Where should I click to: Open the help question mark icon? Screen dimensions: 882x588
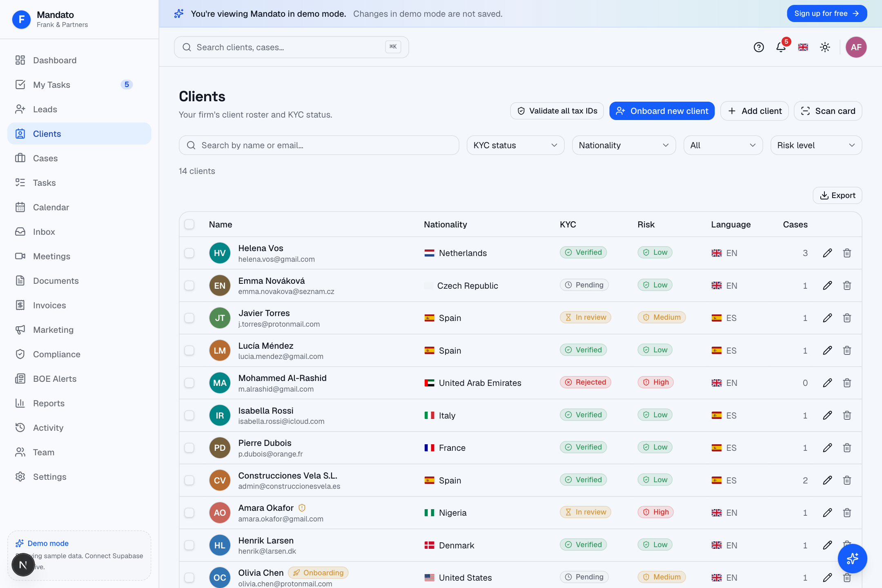[759, 47]
